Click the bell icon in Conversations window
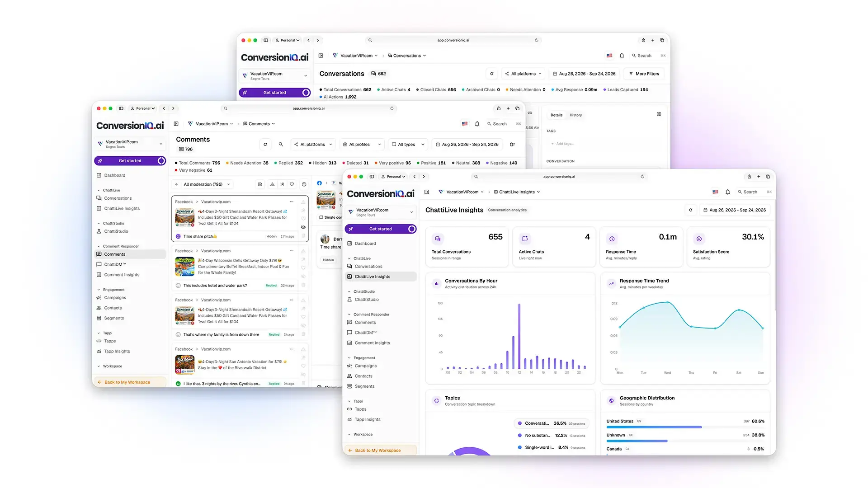Image resolution: width=868 pixels, height=488 pixels. [x=622, y=56]
